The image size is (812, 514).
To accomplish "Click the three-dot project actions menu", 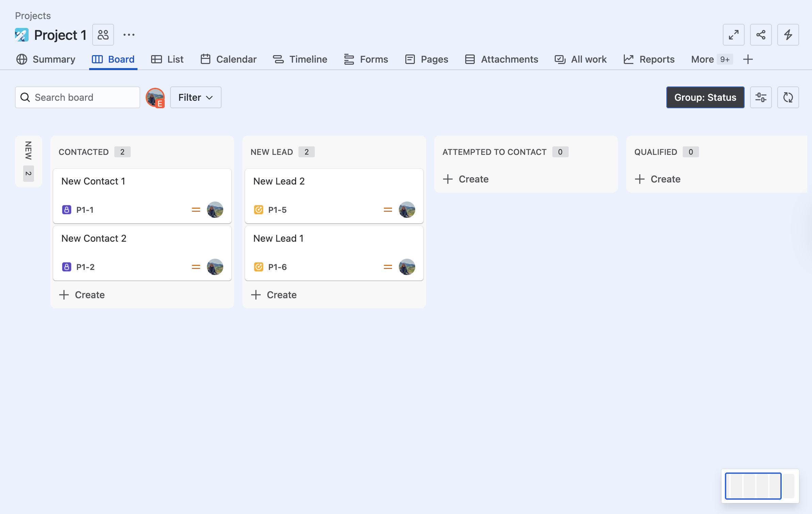I will [x=129, y=35].
